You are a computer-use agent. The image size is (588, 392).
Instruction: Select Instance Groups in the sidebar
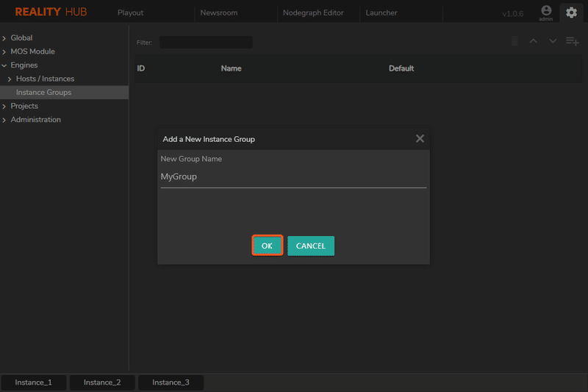pyautogui.click(x=65, y=92)
